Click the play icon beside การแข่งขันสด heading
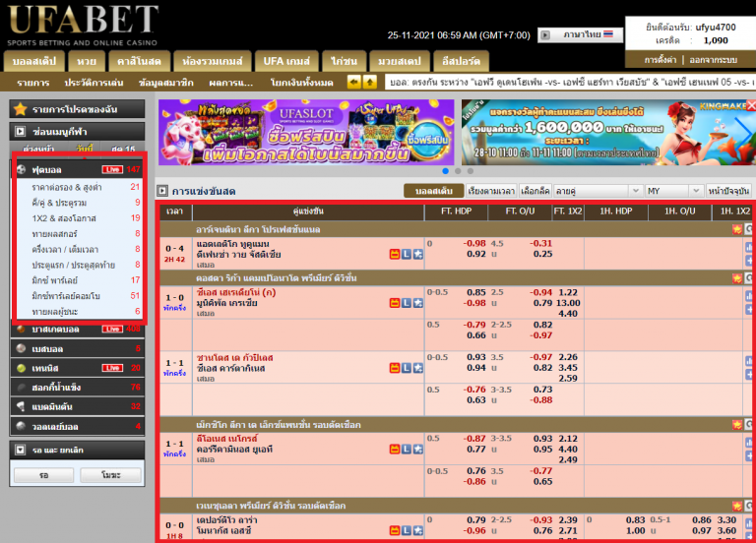 click(162, 191)
